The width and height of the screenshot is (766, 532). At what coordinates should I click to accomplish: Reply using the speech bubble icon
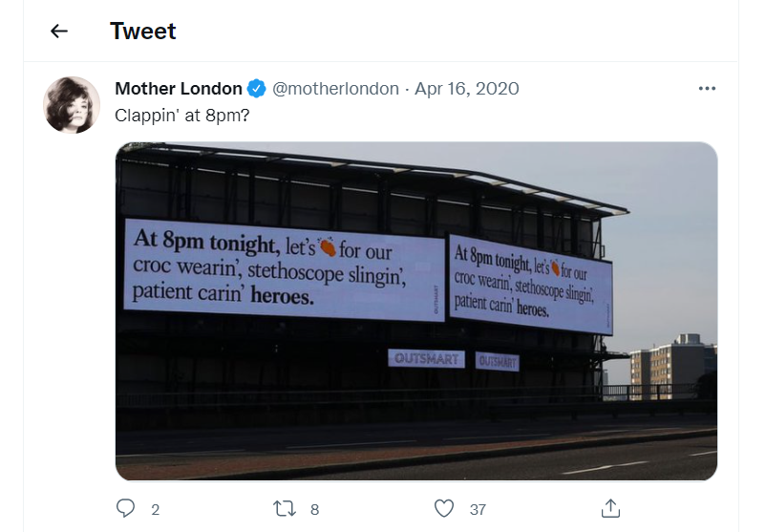[x=126, y=508]
